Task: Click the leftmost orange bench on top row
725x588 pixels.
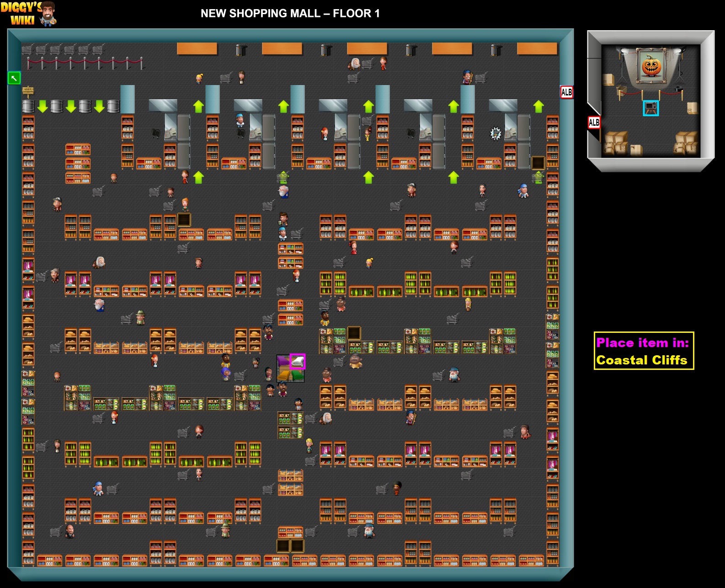Action: click(x=197, y=48)
